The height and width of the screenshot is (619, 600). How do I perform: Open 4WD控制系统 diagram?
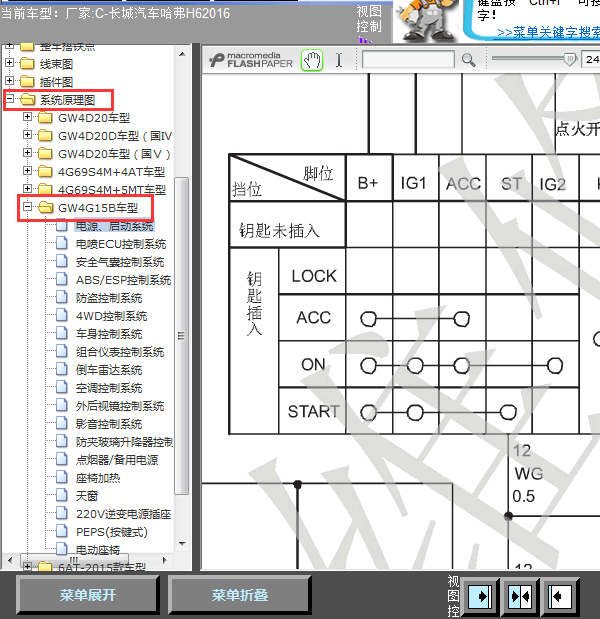[111, 316]
